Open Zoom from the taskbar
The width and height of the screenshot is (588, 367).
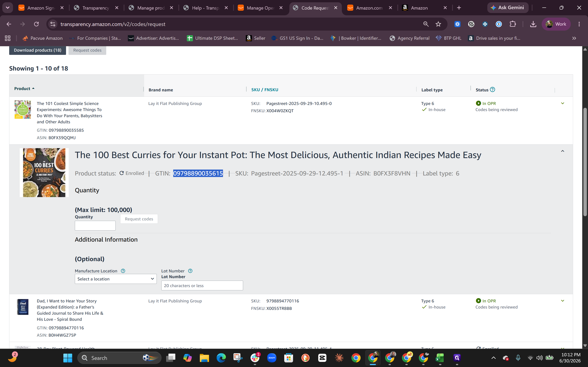272,358
